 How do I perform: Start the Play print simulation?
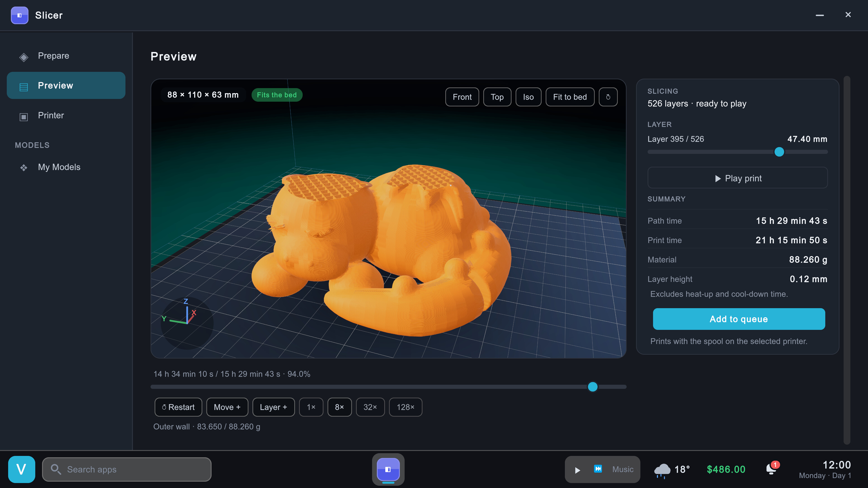tap(737, 178)
